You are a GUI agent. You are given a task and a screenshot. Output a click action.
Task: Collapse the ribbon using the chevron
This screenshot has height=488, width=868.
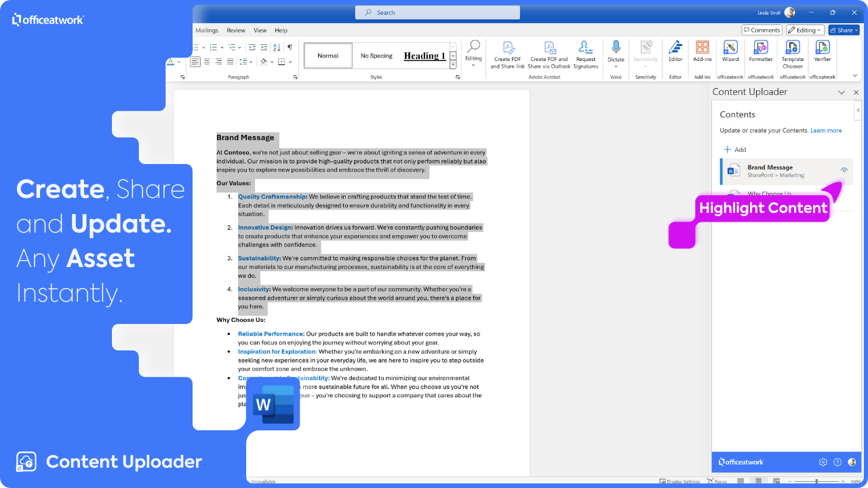854,76
